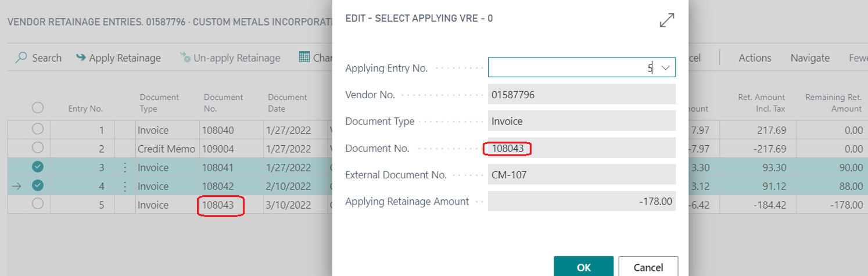The width and height of the screenshot is (868, 276).
Task: Open the Actions menu
Action: point(755,58)
